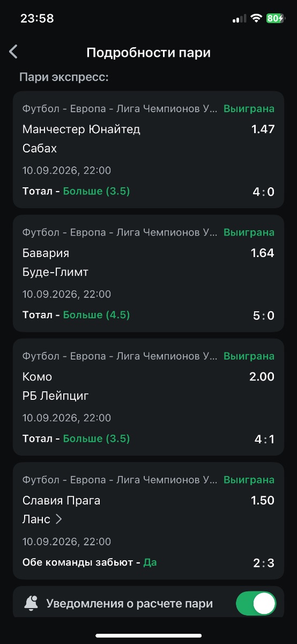
Task: Tap the cellular signal bars icon
Action: click(x=239, y=19)
